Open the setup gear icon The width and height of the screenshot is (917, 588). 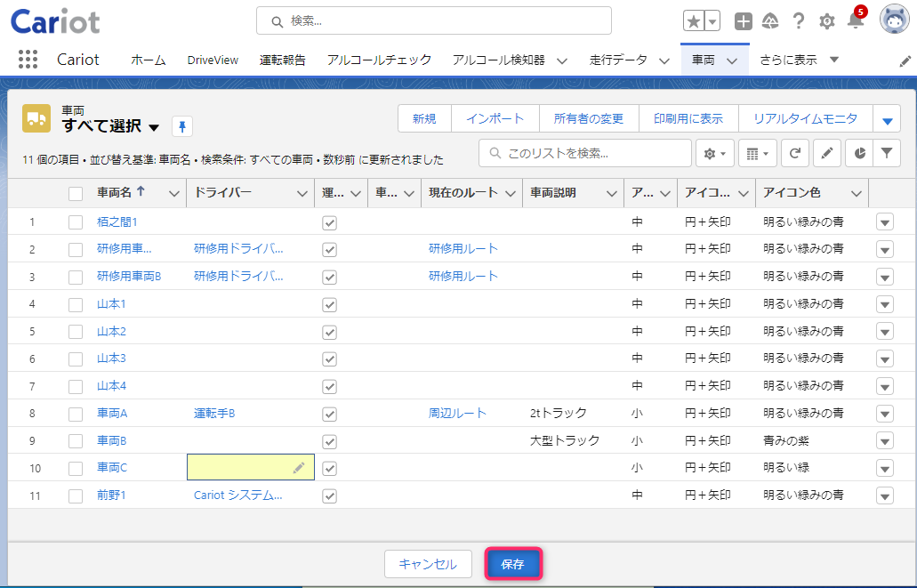point(827,21)
